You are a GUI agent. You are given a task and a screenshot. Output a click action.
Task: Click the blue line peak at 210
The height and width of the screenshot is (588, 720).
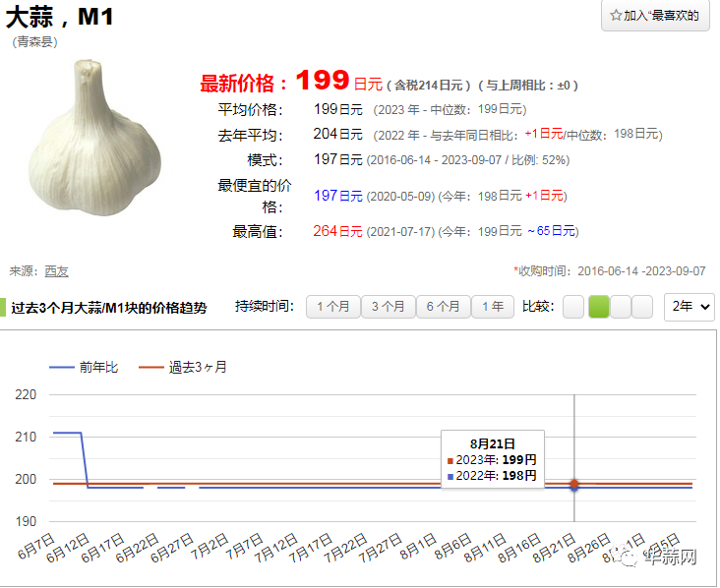pos(67,433)
